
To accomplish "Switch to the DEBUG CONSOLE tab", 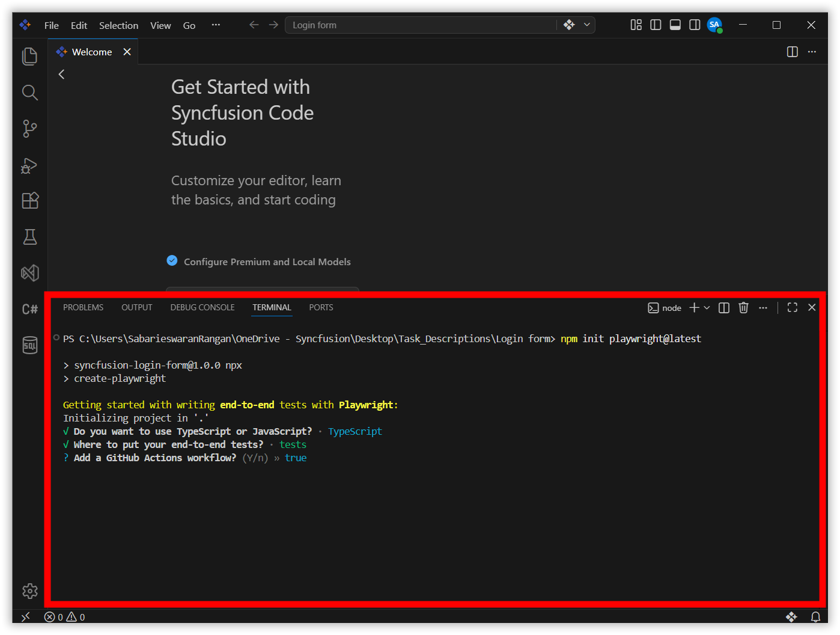I will click(202, 307).
